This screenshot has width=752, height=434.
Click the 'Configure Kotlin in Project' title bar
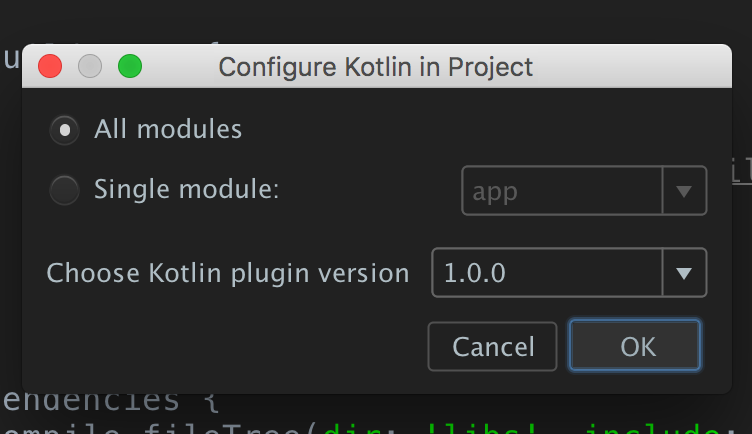click(x=375, y=67)
